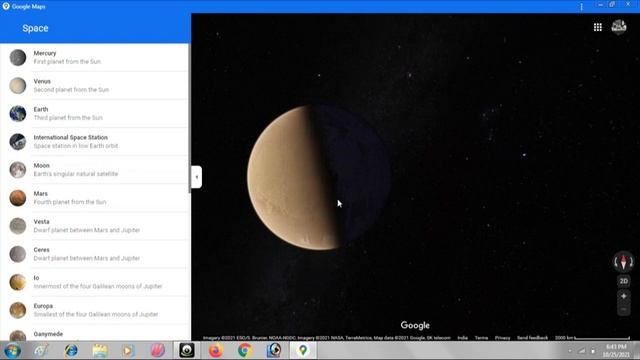
Task: Choose 'Earth' list entry text
Action: (41, 109)
